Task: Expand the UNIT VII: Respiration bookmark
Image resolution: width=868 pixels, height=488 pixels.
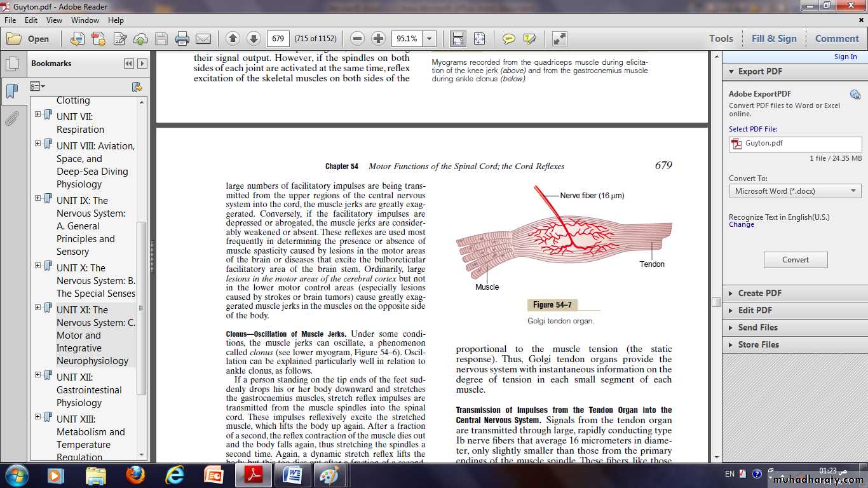Action: click(x=38, y=114)
